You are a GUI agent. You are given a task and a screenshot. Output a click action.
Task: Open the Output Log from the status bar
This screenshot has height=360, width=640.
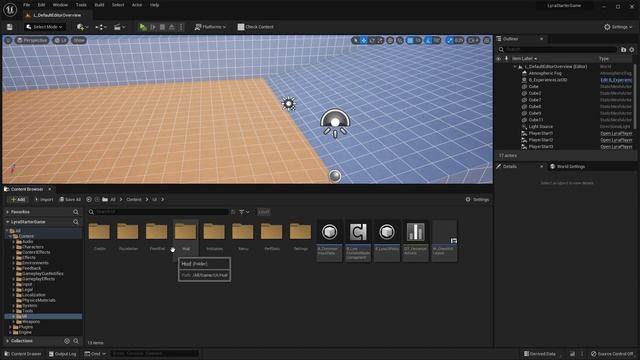pyautogui.click(x=62, y=354)
